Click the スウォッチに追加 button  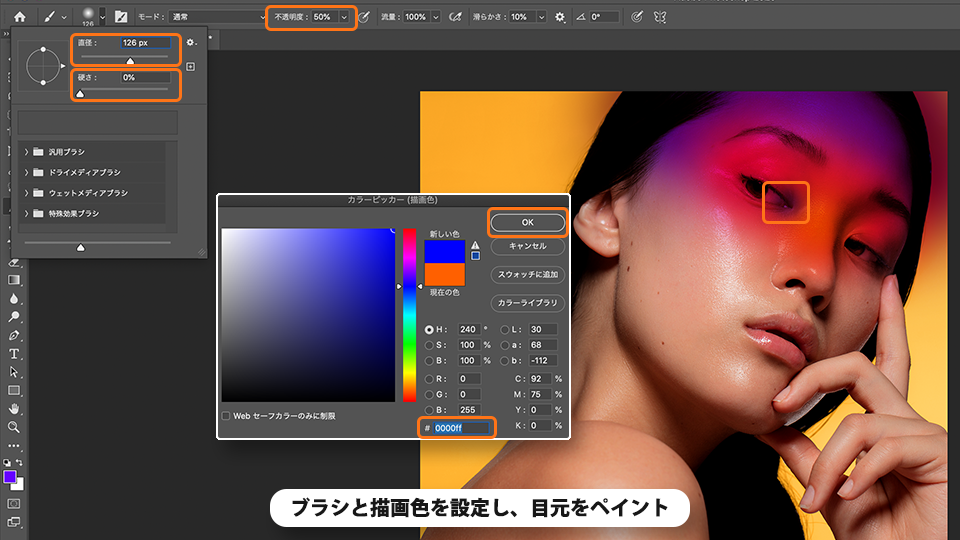tap(527, 274)
